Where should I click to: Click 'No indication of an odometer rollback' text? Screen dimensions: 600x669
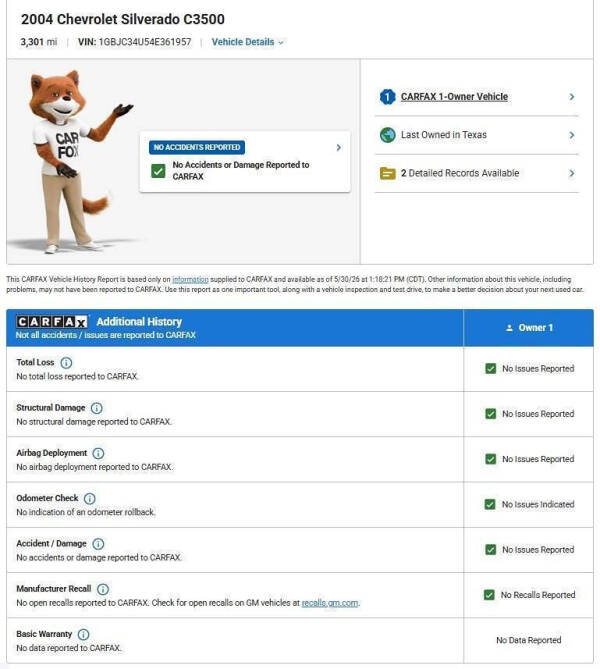pos(86,512)
